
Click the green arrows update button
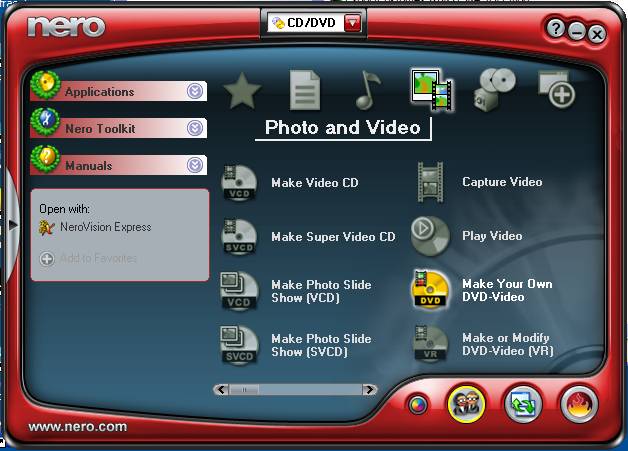[523, 404]
